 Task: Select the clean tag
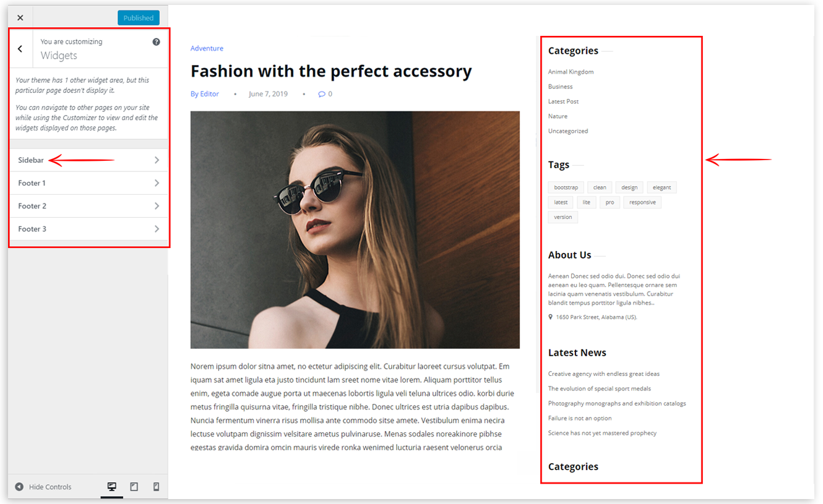600,187
